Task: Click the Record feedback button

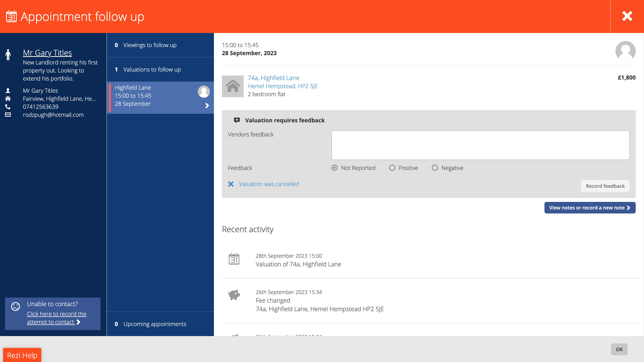Action: coord(605,186)
